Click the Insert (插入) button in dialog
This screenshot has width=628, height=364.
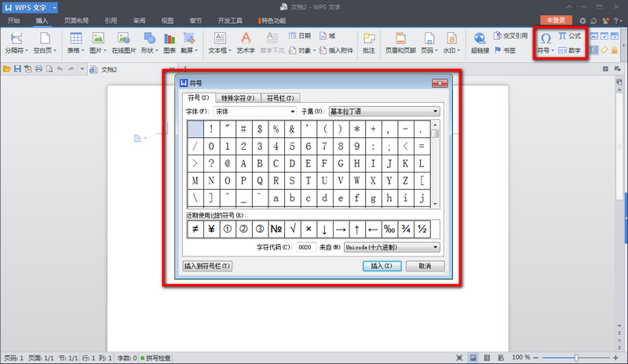tap(381, 266)
